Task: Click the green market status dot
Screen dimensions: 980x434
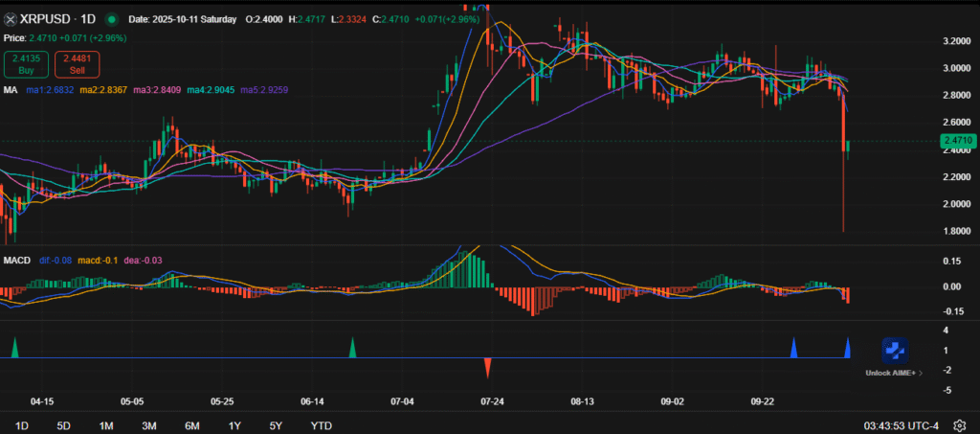Action: (x=112, y=19)
